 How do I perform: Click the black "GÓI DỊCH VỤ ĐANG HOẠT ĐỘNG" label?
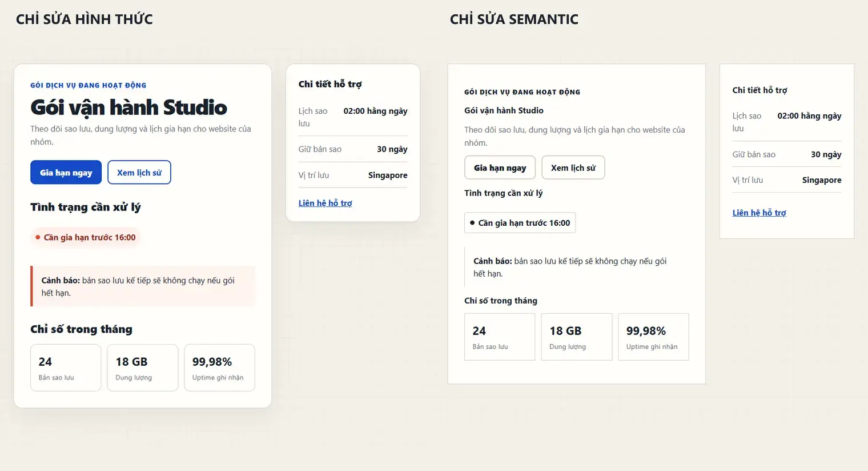(522, 92)
